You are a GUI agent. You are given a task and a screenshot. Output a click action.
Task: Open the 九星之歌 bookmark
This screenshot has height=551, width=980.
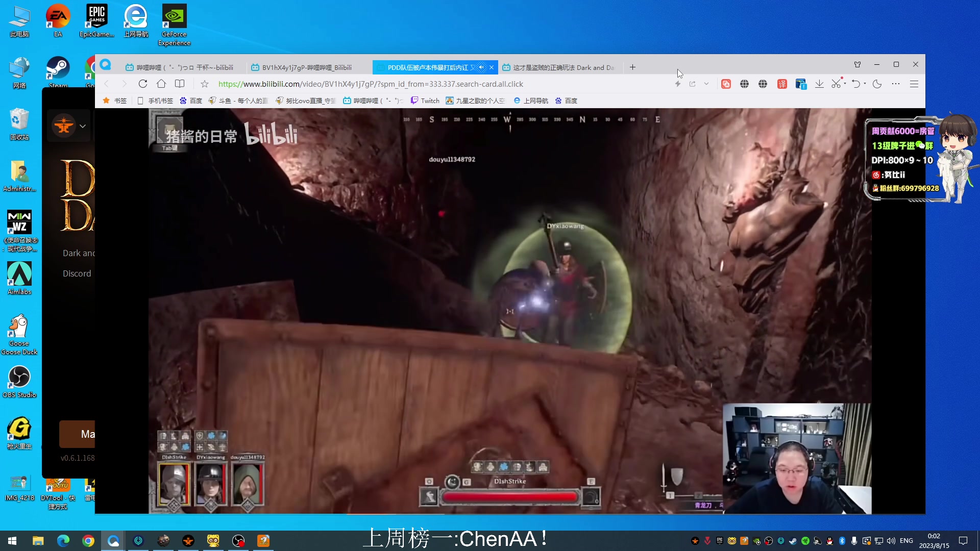(475, 101)
